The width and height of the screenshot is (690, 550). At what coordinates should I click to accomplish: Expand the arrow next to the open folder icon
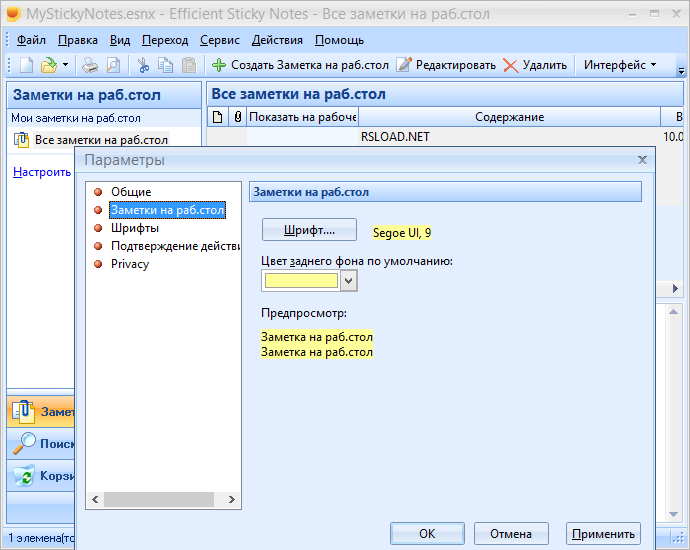pos(66,65)
